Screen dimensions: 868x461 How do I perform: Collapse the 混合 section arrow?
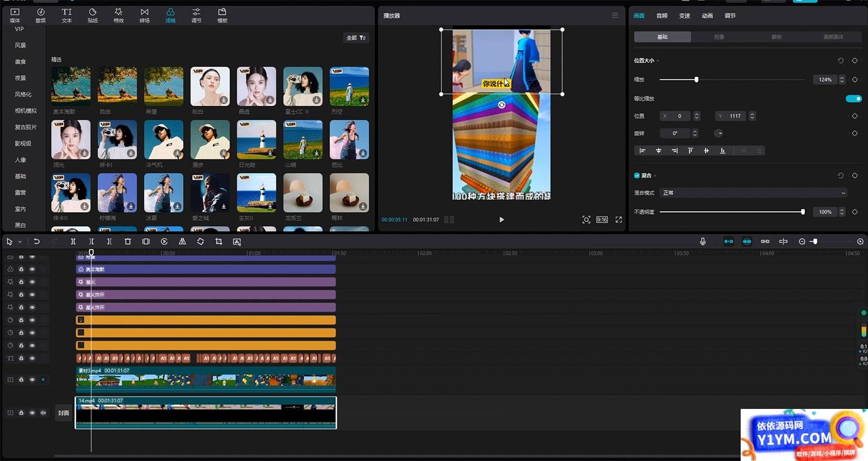[x=655, y=175]
